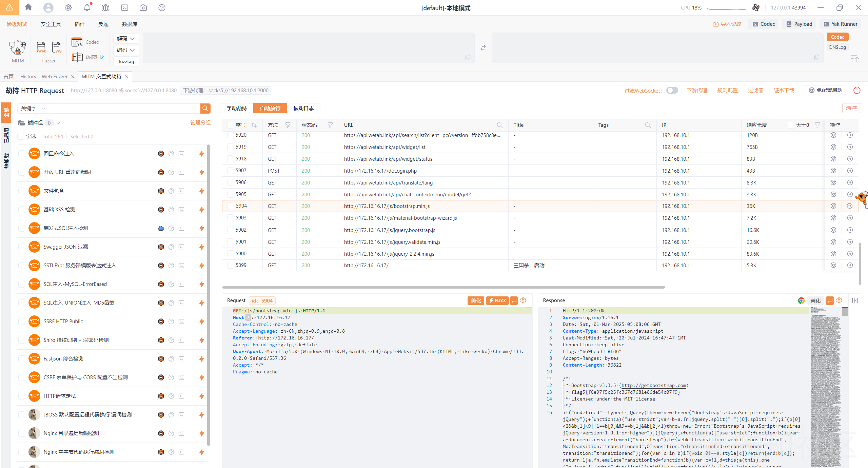The height and width of the screenshot is (468, 868).
Task: Open Request editor settings gear
Action: coord(523,300)
